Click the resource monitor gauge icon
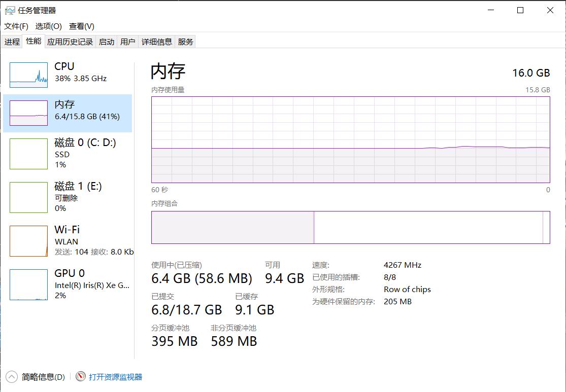Image resolution: width=566 pixels, height=392 pixels. 81,377
